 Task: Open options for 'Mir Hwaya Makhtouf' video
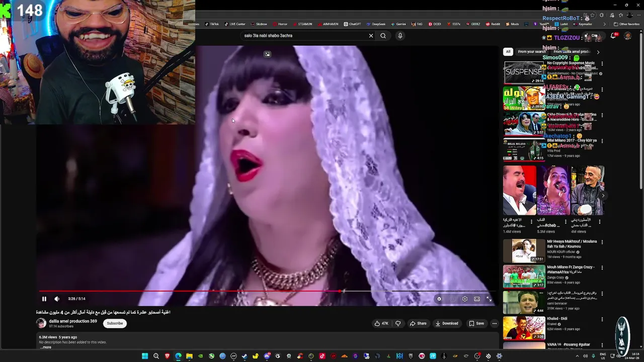coord(602,242)
